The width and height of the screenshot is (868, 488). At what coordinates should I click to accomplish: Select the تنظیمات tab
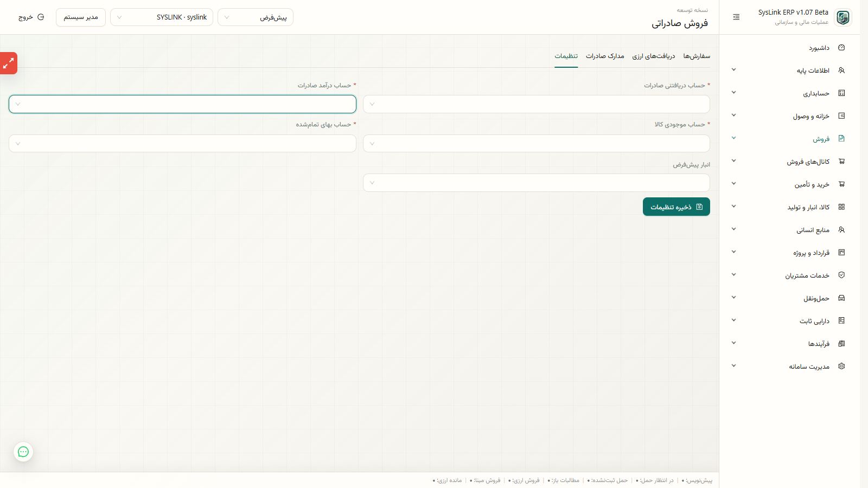click(x=566, y=56)
